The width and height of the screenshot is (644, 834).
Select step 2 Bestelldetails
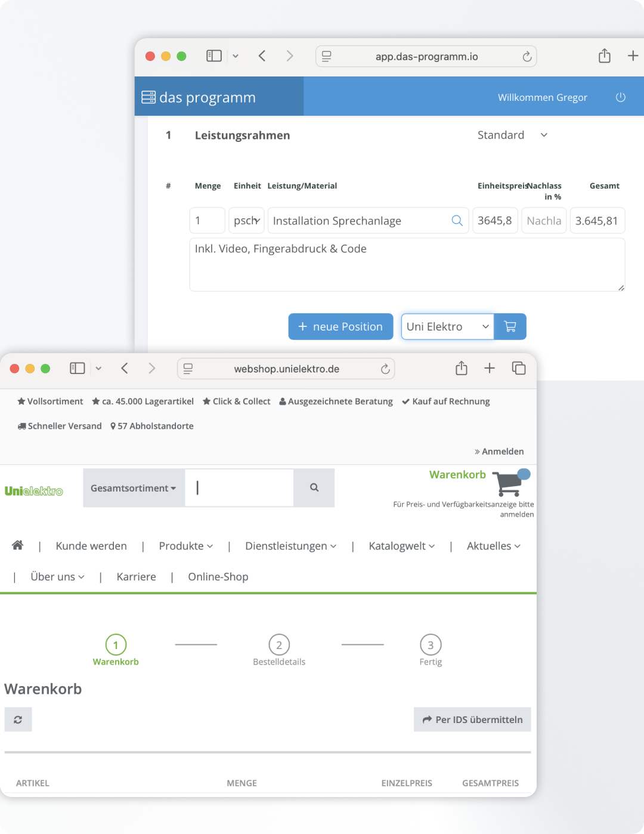[x=279, y=650]
